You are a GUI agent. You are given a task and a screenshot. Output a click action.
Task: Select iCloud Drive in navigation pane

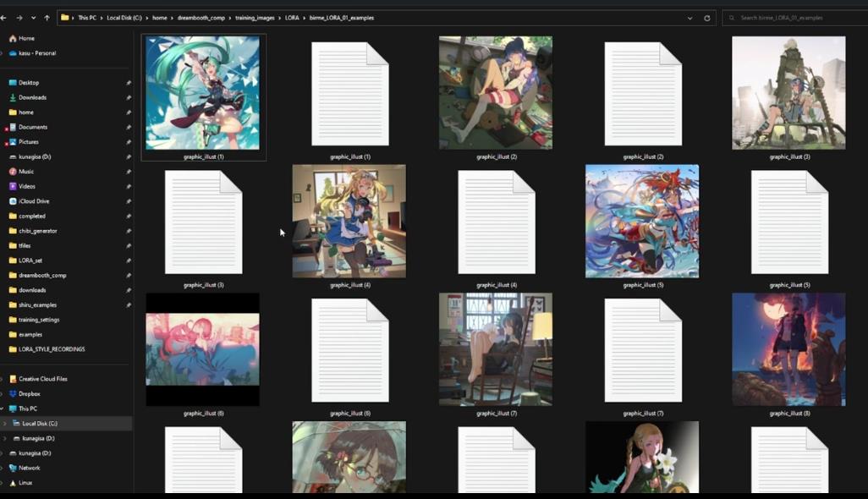tap(34, 201)
